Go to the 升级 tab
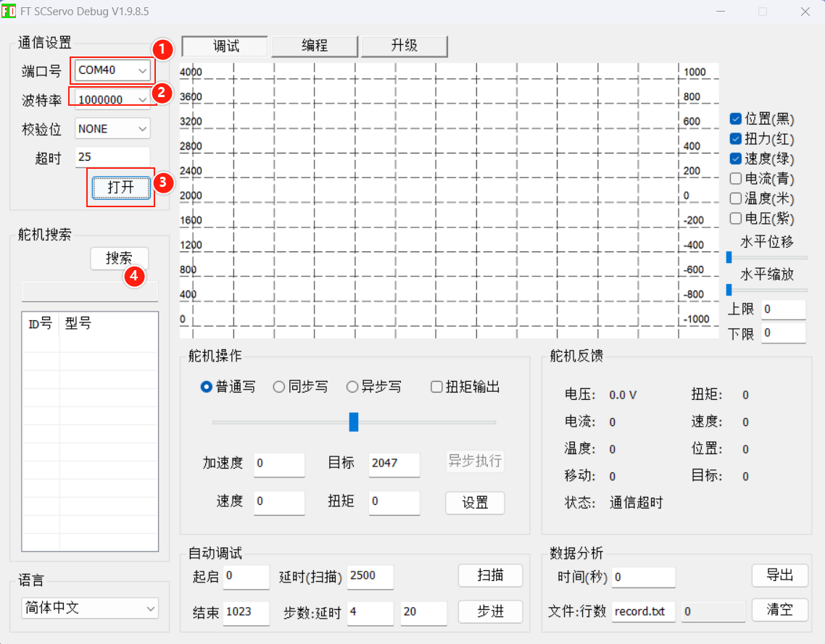 tap(404, 46)
